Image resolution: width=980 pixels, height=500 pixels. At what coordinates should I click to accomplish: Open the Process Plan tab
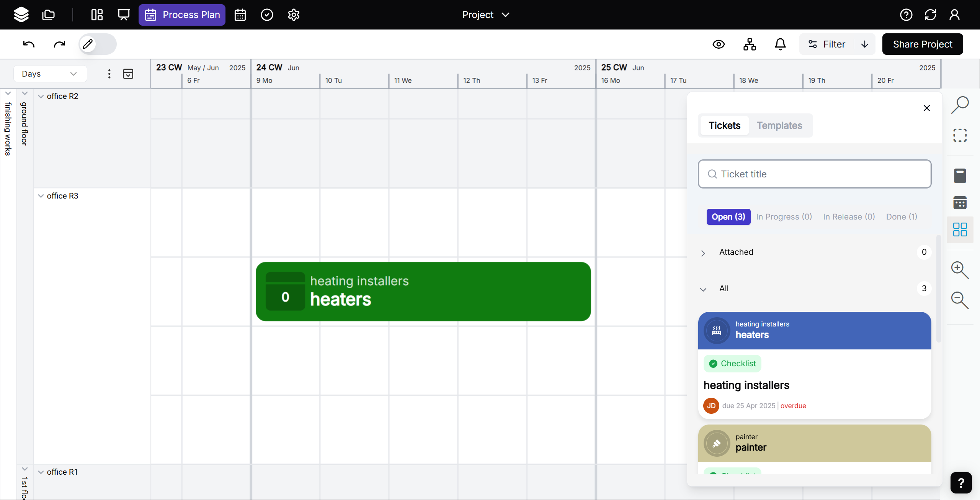pyautogui.click(x=182, y=15)
